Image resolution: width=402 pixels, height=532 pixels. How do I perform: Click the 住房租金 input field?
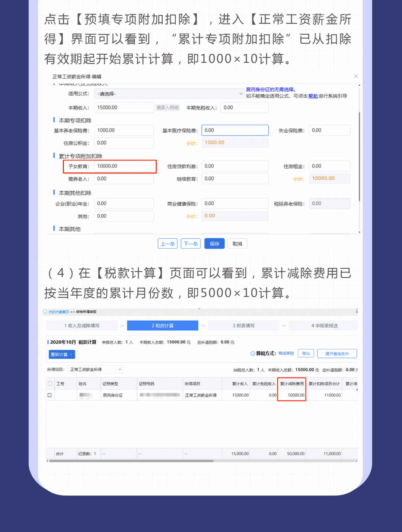click(x=329, y=166)
